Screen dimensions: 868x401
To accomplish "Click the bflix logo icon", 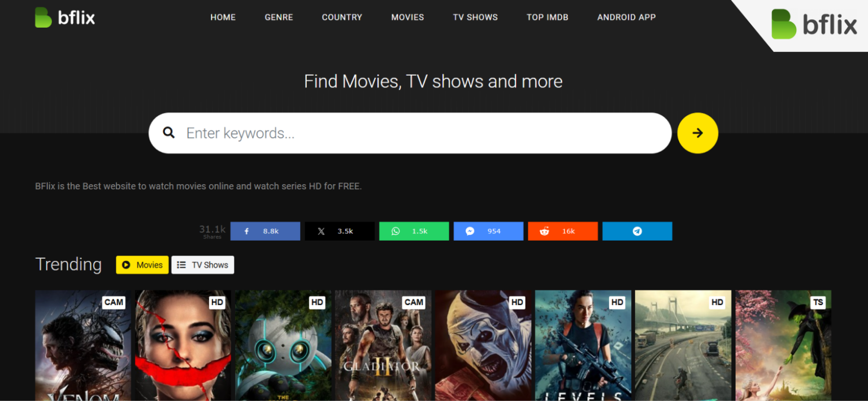I will click(x=42, y=17).
